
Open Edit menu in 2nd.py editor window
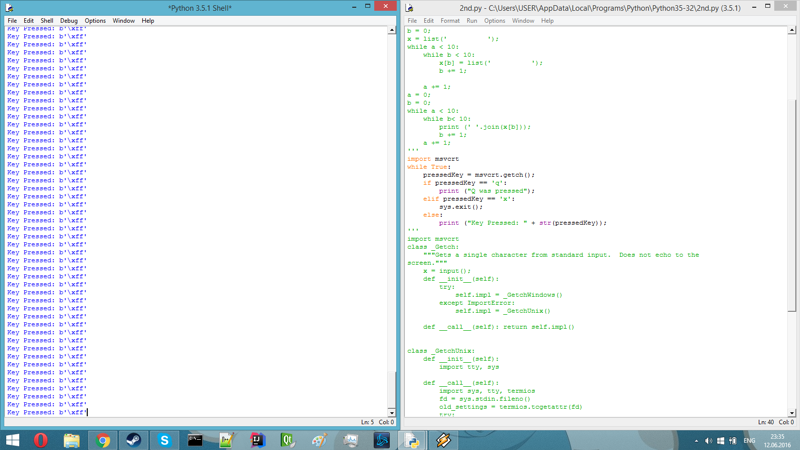(x=429, y=21)
